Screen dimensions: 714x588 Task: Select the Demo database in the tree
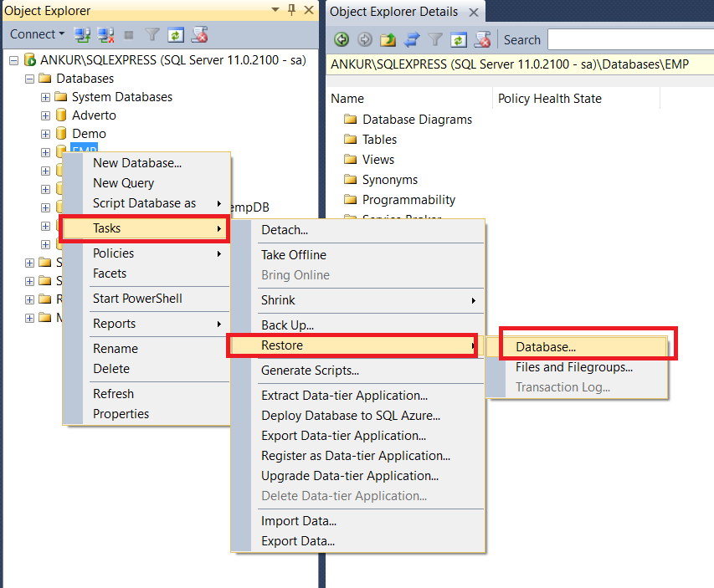click(89, 133)
